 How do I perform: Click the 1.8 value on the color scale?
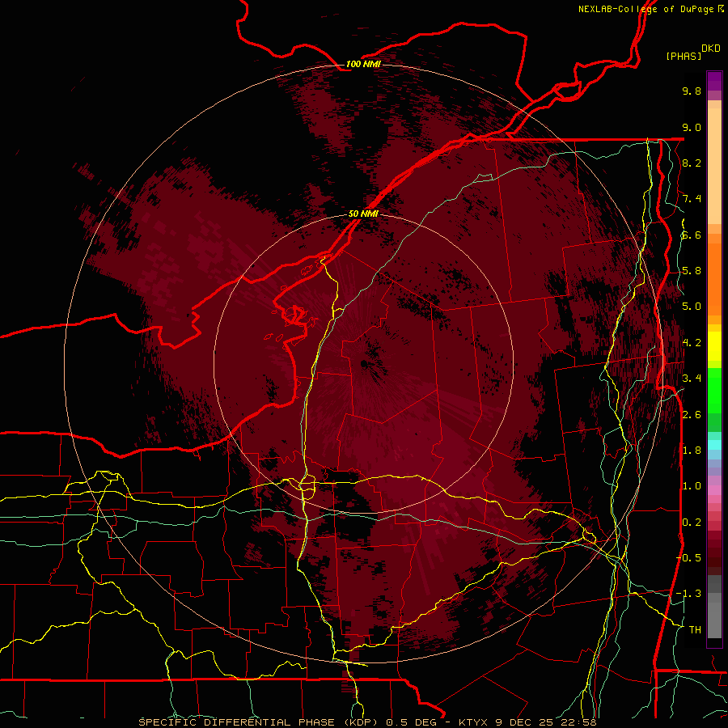692,450
